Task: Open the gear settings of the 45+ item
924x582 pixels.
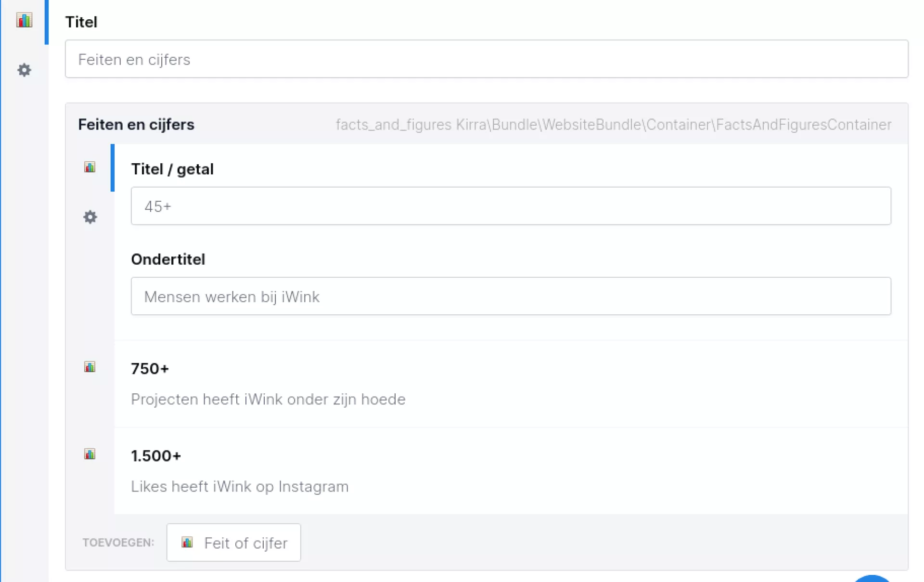Action: (x=90, y=217)
